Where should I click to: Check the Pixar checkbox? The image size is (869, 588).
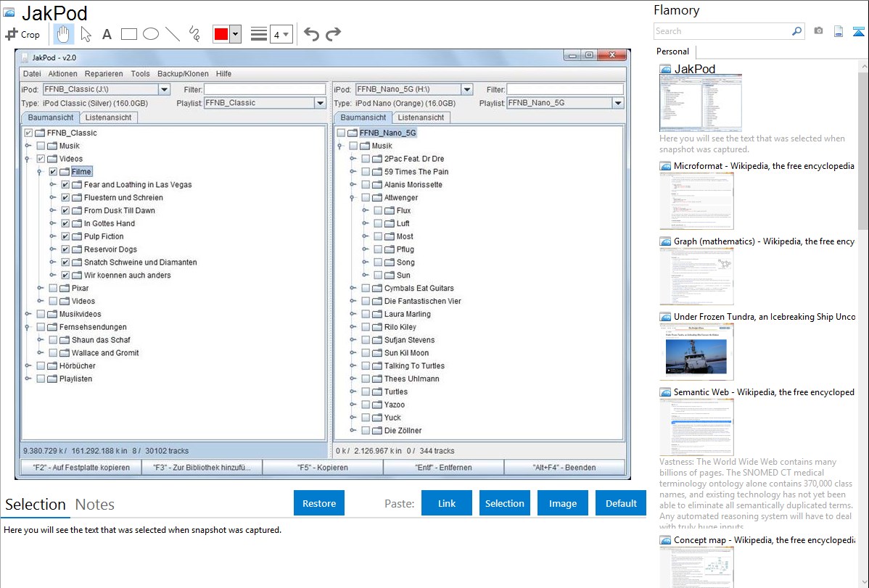(53, 288)
